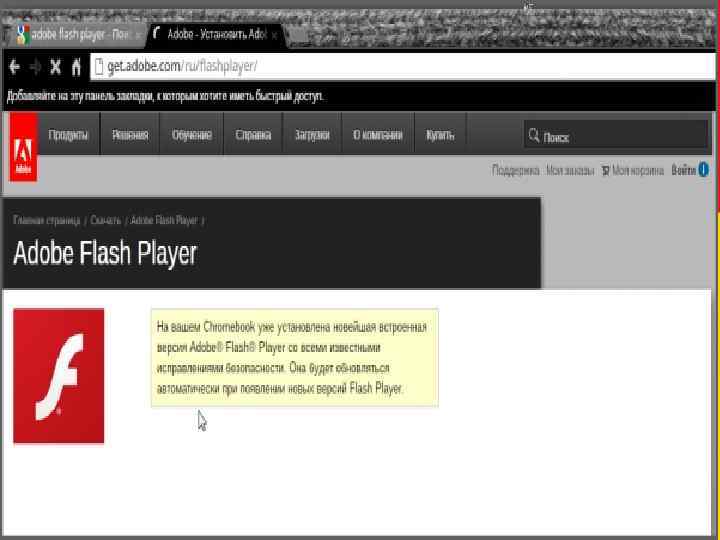Click the search magnifier icon
This screenshot has height=540, width=720.
[533, 135]
